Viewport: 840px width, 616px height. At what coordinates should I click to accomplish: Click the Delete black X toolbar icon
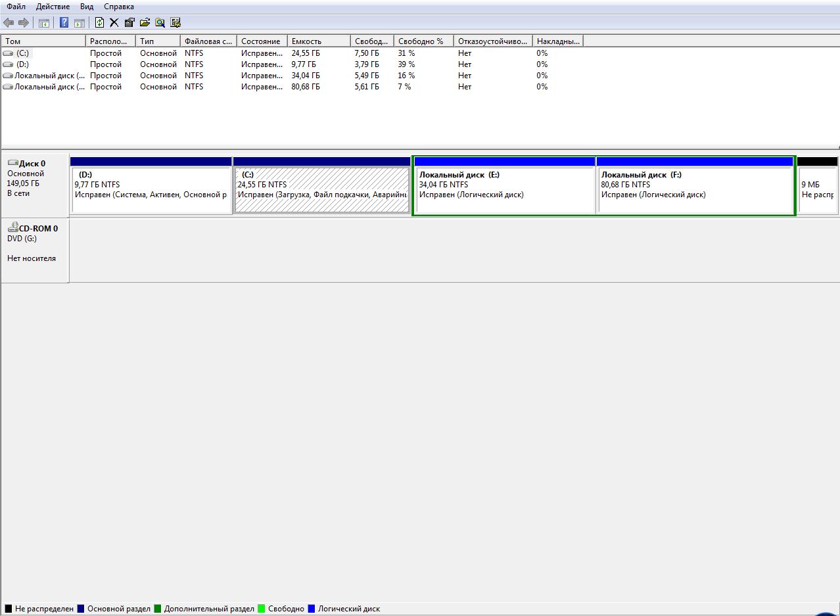(x=114, y=23)
